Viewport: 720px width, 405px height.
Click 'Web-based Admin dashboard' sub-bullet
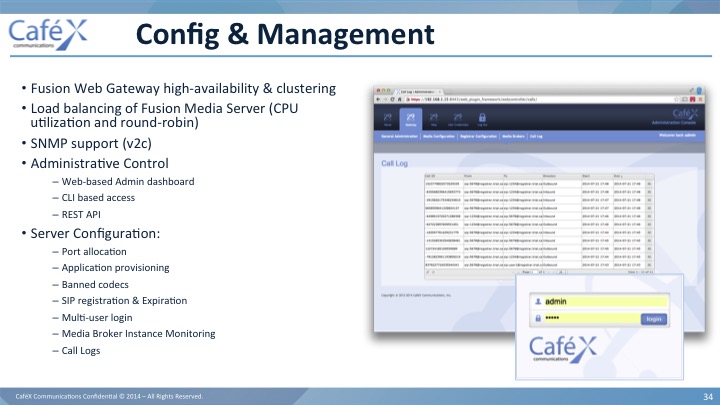(x=128, y=182)
